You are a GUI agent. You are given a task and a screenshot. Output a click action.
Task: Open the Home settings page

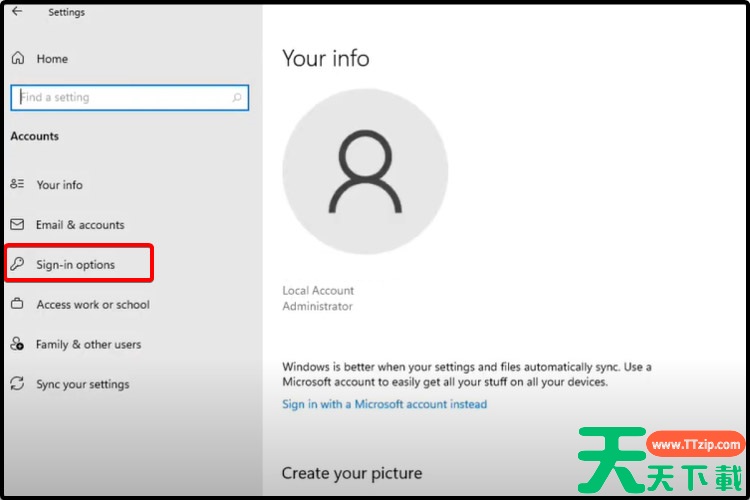pyautogui.click(x=52, y=59)
